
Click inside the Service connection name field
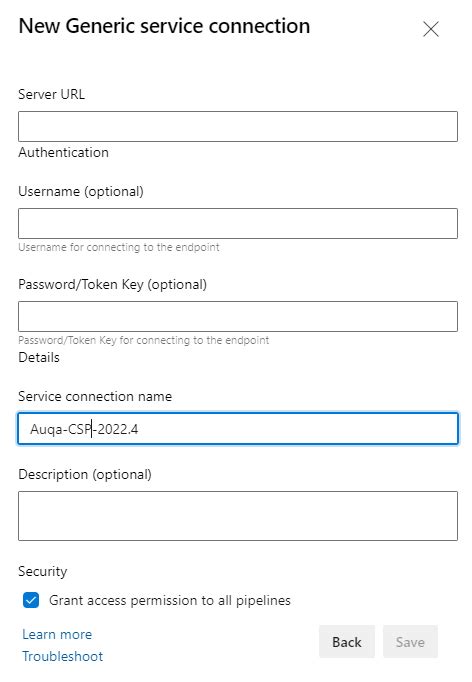[x=238, y=428]
